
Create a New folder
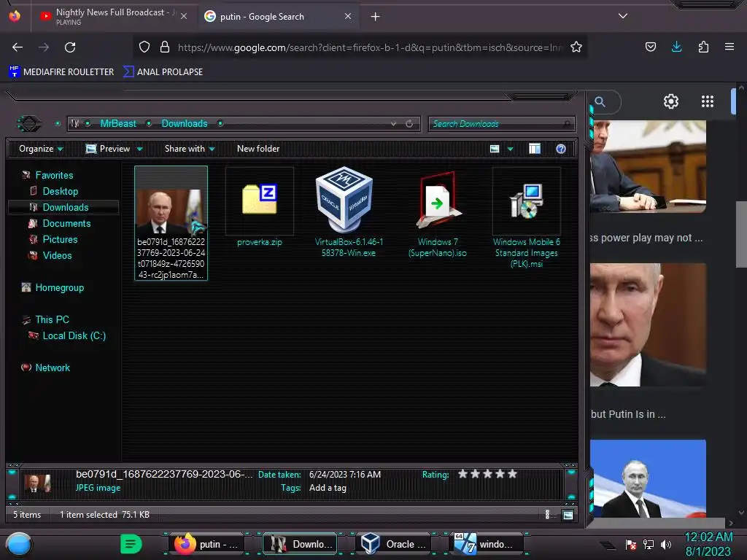pyautogui.click(x=258, y=149)
